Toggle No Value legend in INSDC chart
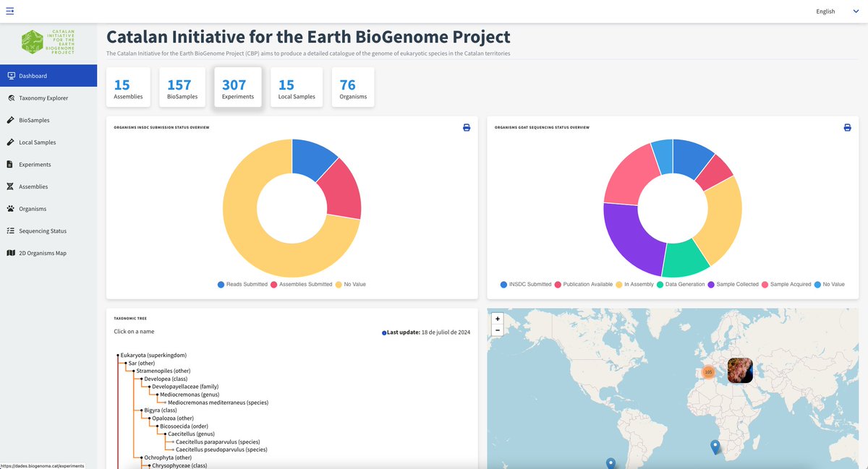Screen dimensions: 868x469 (350, 285)
